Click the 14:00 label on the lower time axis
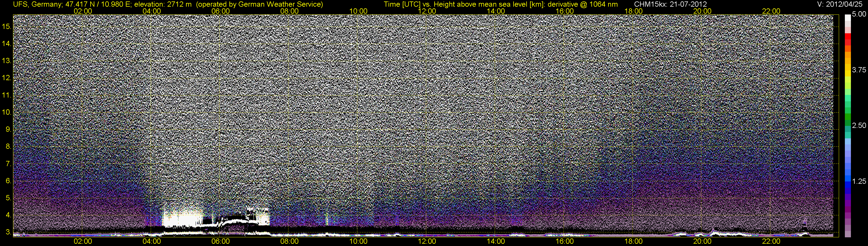868x246 pixels. [496, 241]
